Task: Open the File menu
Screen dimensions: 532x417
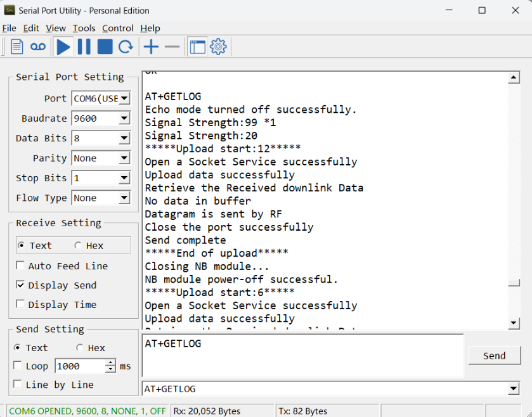Action: 9,28
